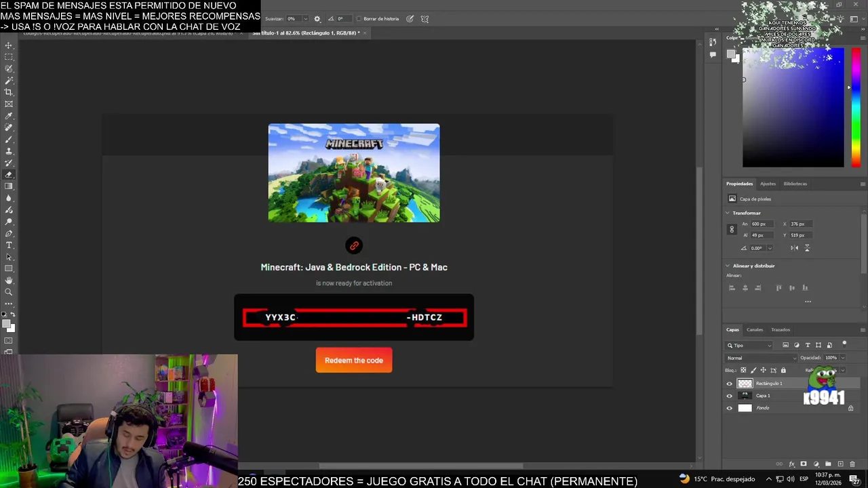The width and height of the screenshot is (868, 488).
Task: Select the Blur tool
Action: click(x=9, y=198)
